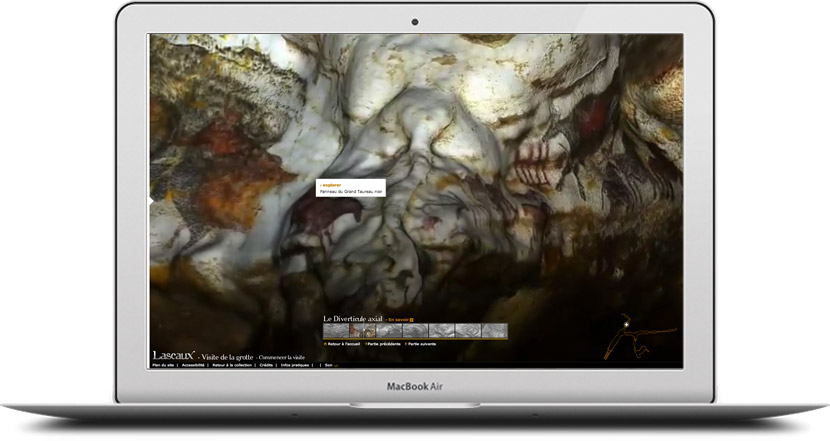The image size is (830, 441).
Task: Select the third thumbnail in the cave strip
Action: click(388, 331)
